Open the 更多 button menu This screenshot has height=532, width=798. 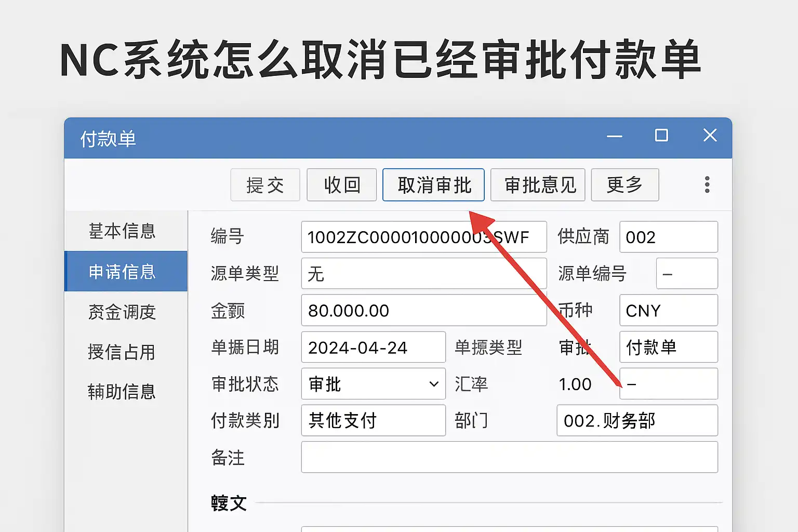[625, 184]
